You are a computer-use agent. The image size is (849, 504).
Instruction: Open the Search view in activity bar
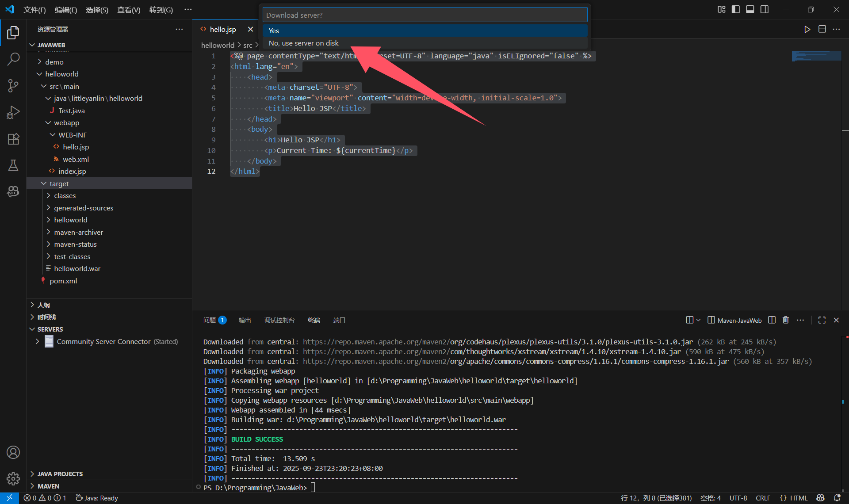(x=13, y=59)
